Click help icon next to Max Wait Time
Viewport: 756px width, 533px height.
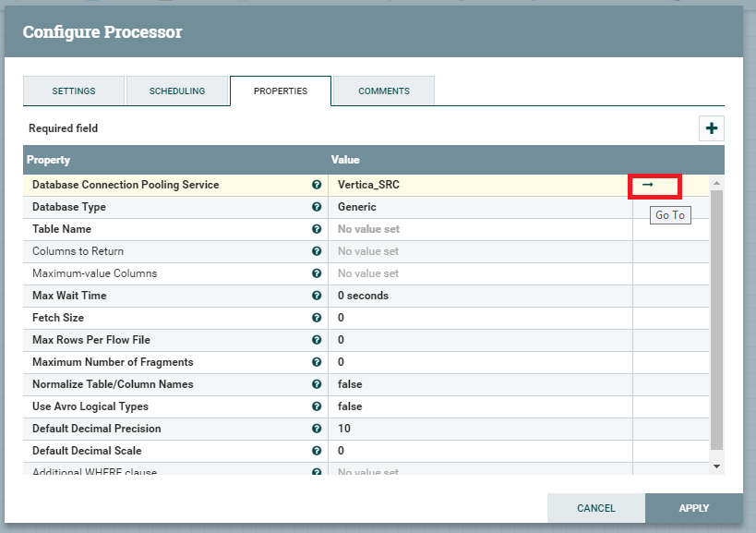(317, 296)
